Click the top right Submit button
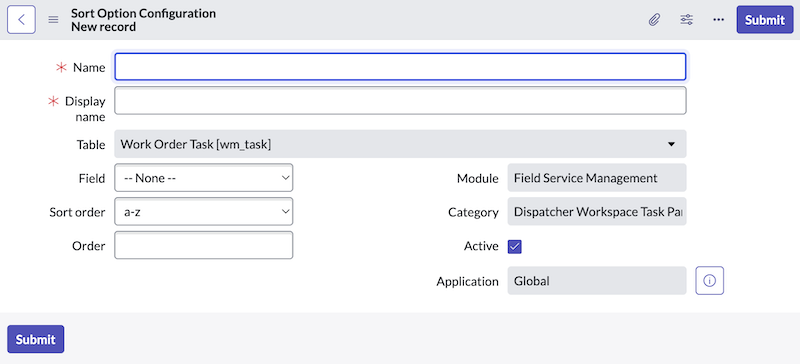Image resolution: width=800 pixels, height=364 pixels. pyautogui.click(x=765, y=20)
